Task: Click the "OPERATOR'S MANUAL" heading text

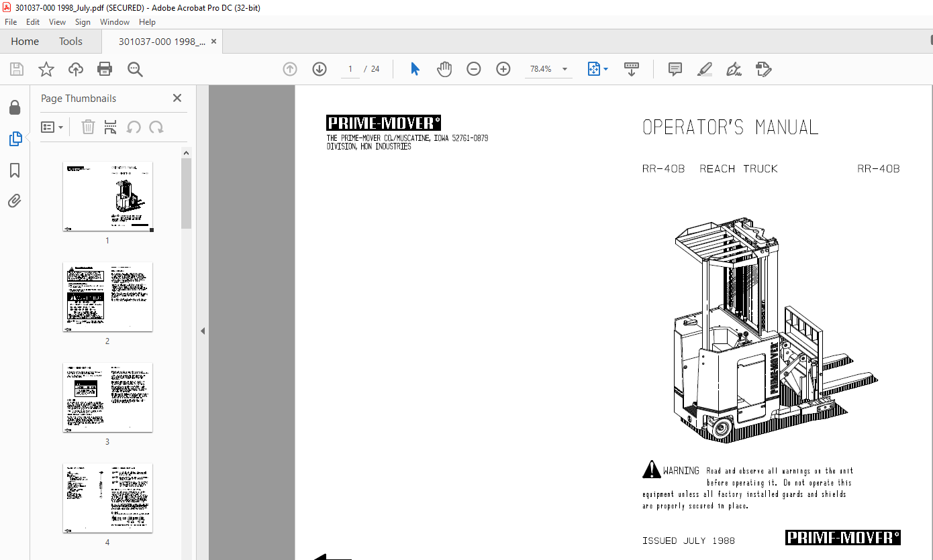Action: 730,127
